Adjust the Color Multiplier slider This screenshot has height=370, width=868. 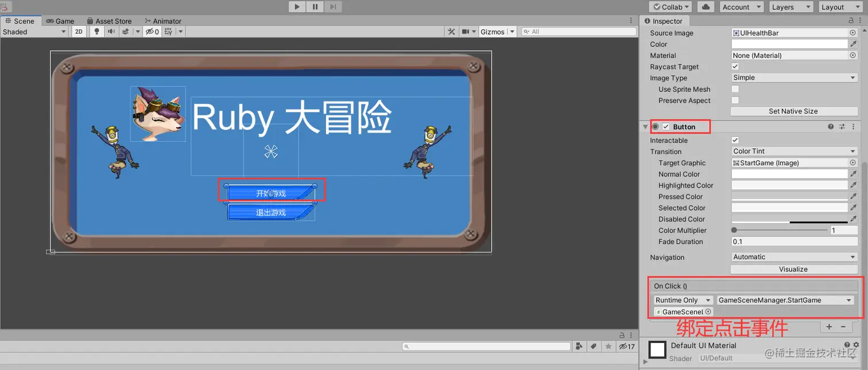[779, 230]
